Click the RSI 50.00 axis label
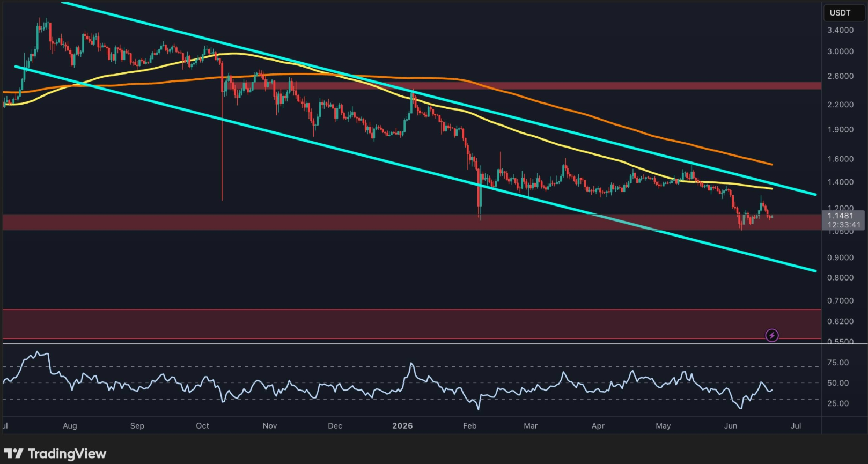868x464 pixels. (838, 384)
